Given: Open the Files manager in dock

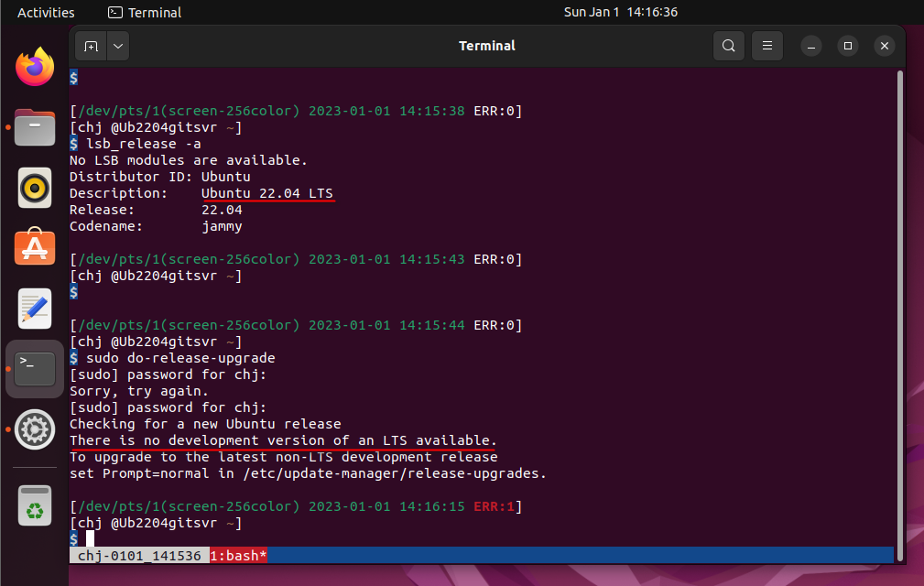Looking at the screenshot, I should [x=35, y=127].
